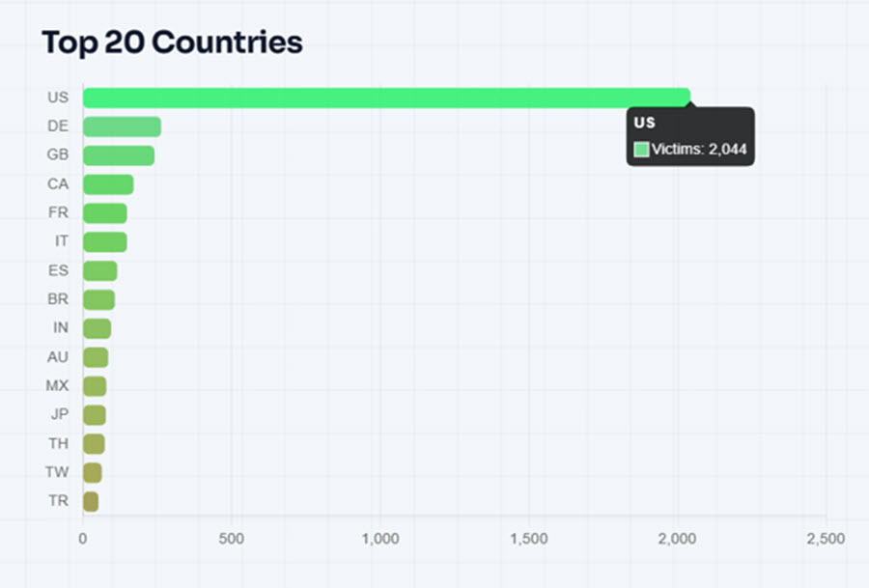Click the IN country bar
The width and height of the screenshot is (869, 588).
pos(97,328)
